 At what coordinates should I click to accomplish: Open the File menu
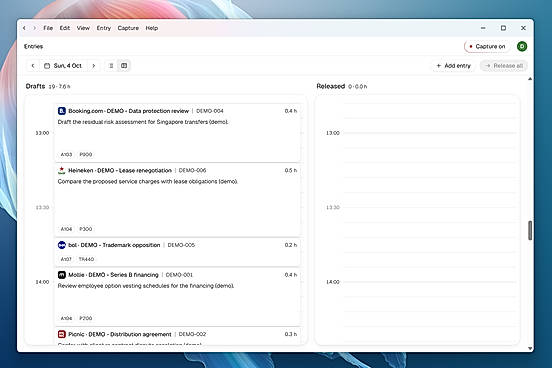[x=48, y=28]
